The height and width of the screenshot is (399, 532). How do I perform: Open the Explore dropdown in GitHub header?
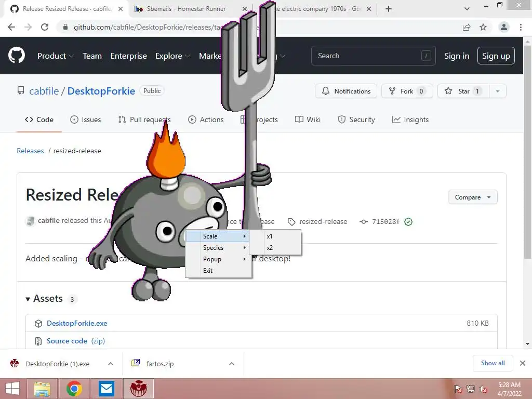click(x=172, y=56)
